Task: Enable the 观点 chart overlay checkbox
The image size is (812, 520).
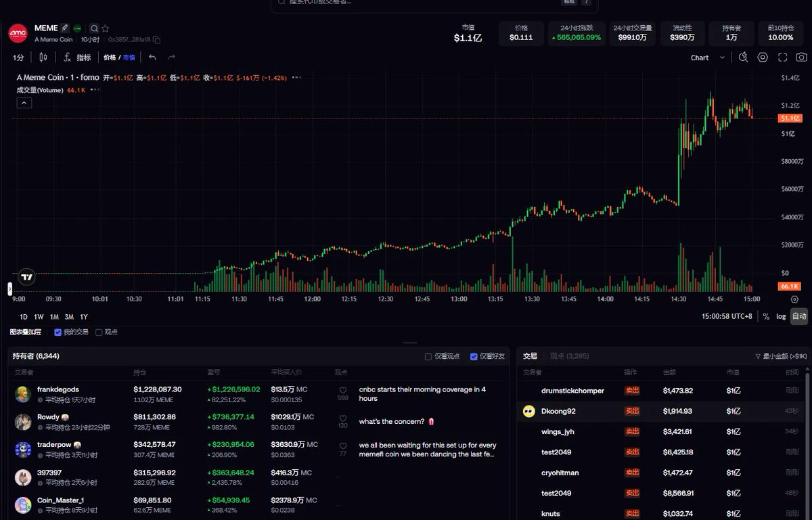Action: [99, 332]
